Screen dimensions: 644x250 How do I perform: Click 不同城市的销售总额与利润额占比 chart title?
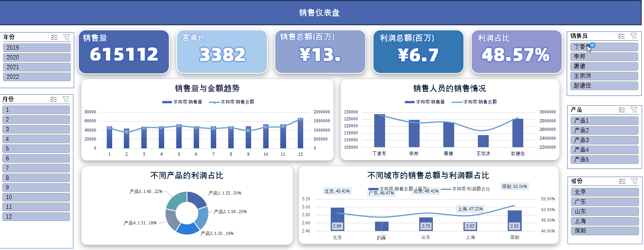pos(428,175)
